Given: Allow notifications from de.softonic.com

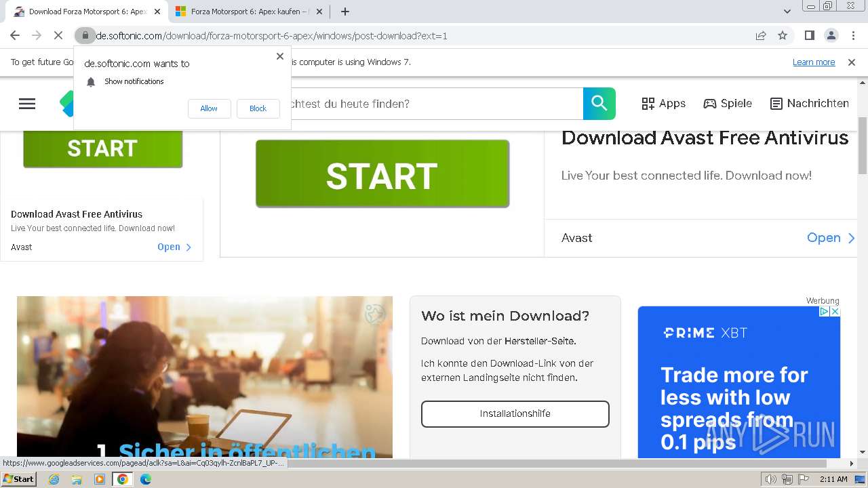Looking at the screenshot, I should (x=209, y=108).
